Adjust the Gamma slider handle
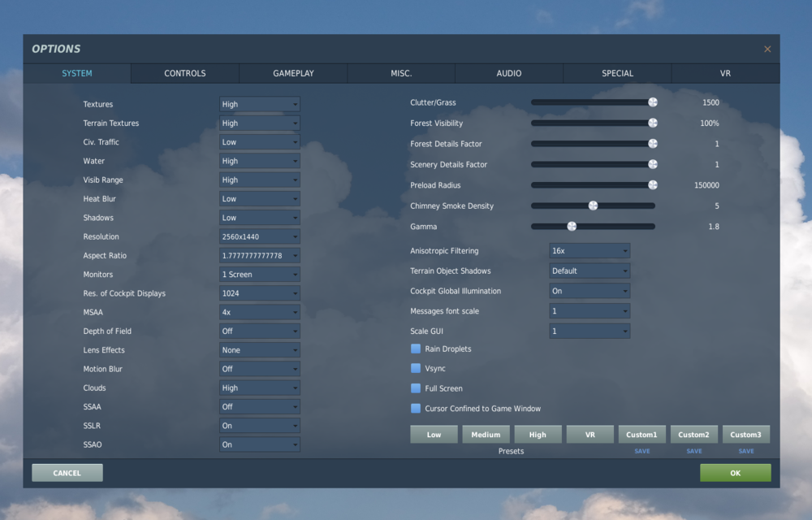 [x=571, y=226]
